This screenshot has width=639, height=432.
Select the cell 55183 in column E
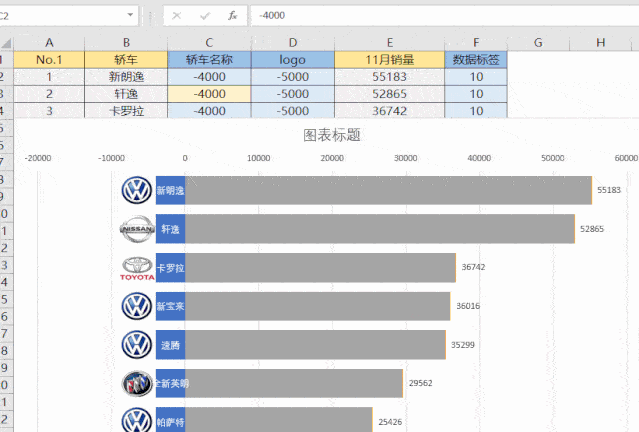(x=390, y=77)
